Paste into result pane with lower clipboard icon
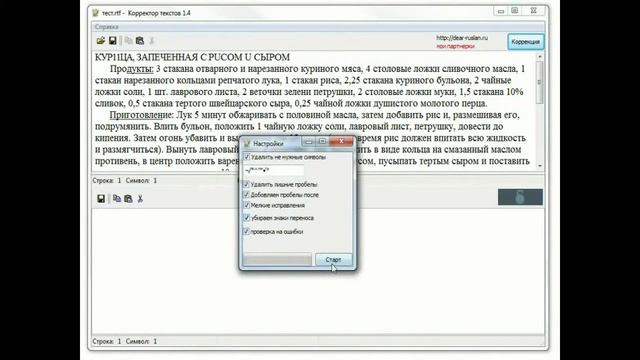Screen dimensions: 640x360 tap(128, 198)
